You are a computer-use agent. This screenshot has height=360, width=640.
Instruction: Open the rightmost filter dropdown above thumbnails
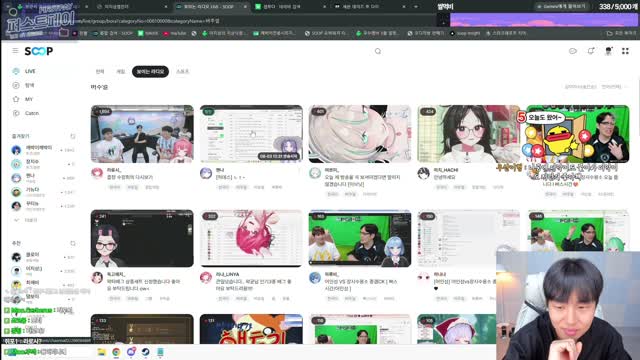click(613, 87)
